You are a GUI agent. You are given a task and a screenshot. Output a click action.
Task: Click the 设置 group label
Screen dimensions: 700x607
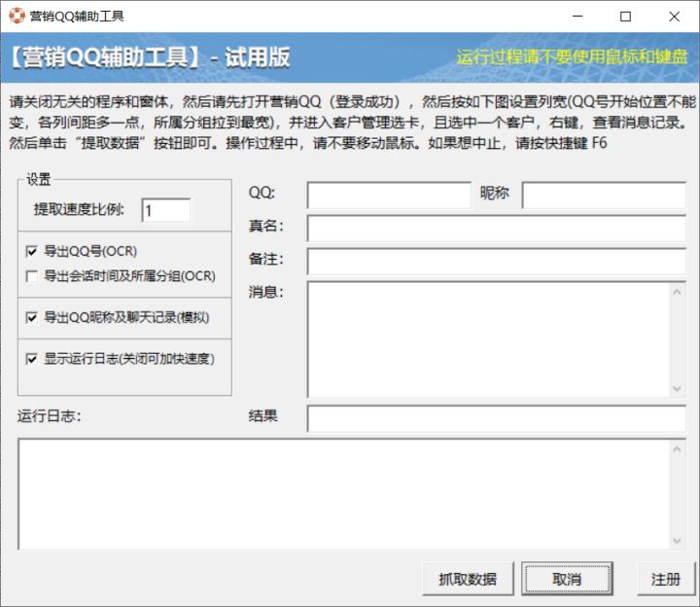coord(38,180)
